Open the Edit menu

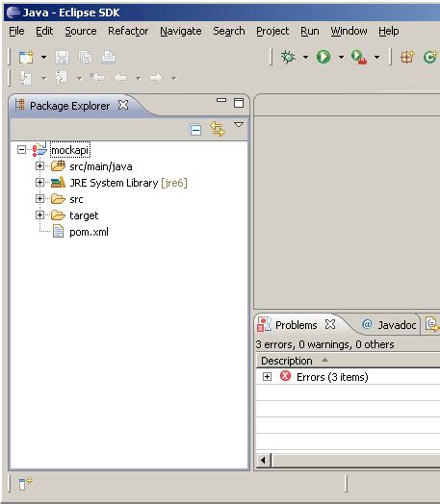click(44, 31)
